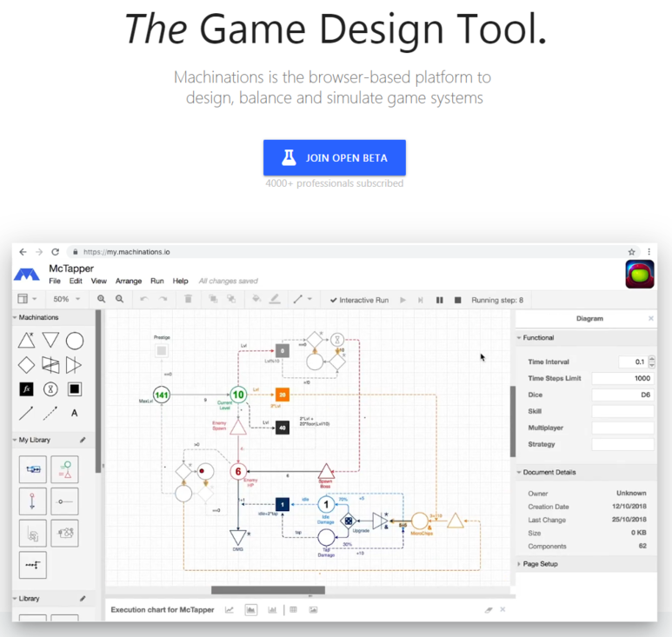The height and width of the screenshot is (637, 672).
Task: Click the Machinations logo
Action: tap(27, 275)
